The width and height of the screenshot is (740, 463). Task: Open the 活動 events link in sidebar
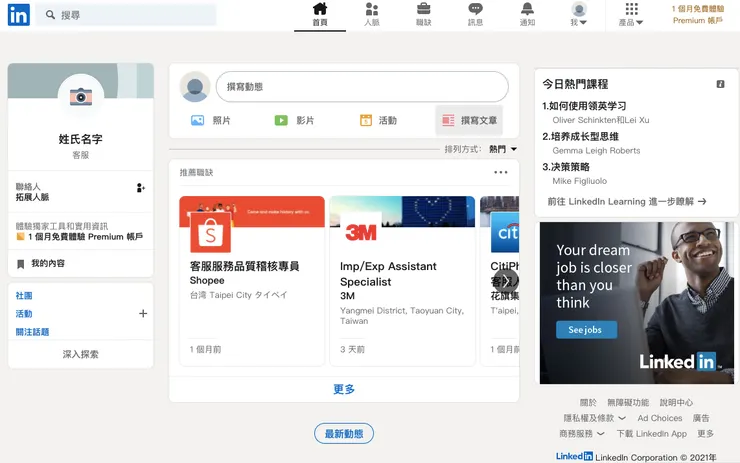point(24,314)
